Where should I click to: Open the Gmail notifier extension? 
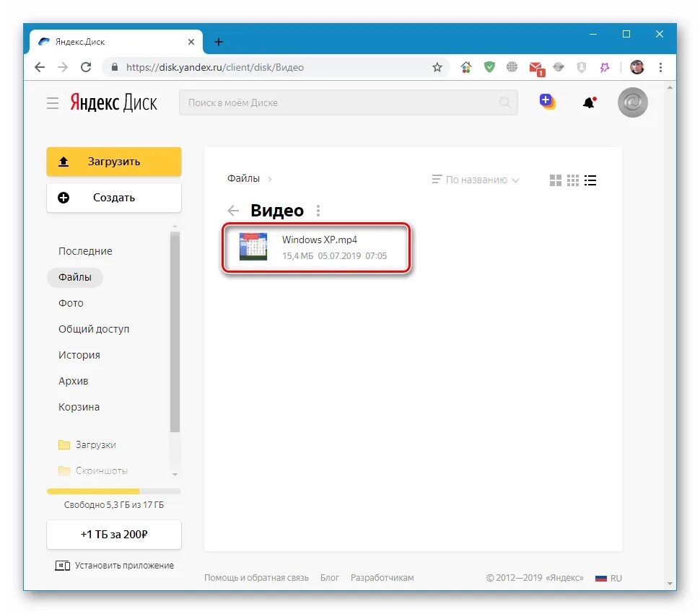pos(537,69)
